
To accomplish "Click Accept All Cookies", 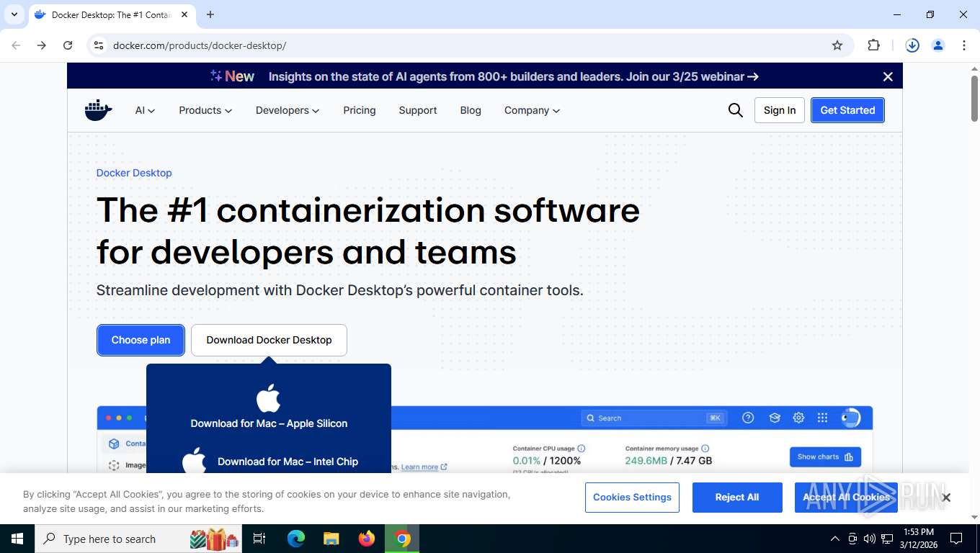I will point(846,498).
